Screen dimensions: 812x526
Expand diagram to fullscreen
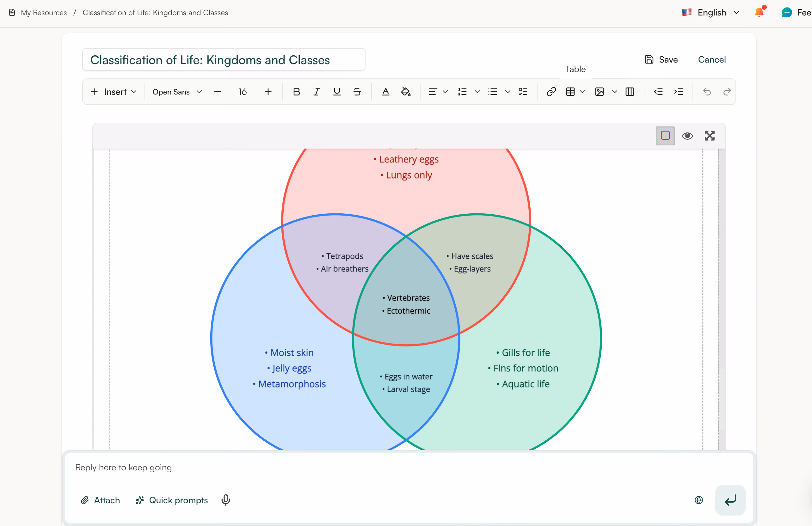[x=710, y=136]
